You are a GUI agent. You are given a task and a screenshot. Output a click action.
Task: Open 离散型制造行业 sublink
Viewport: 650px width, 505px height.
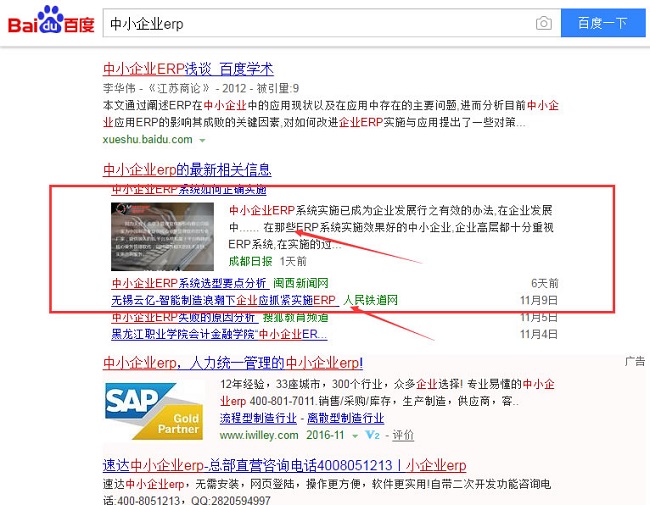[345, 418]
